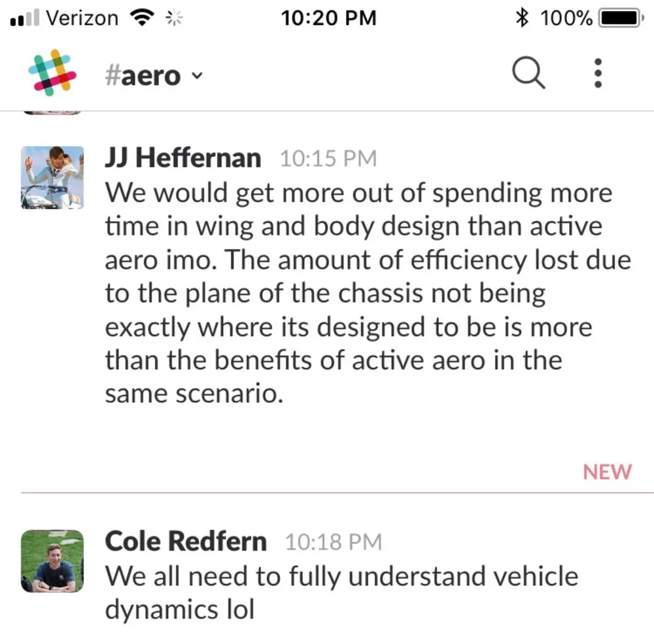This screenshot has width=654, height=644.
Task: Open the three-dot more options menu
Action: [x=598, y=73]
